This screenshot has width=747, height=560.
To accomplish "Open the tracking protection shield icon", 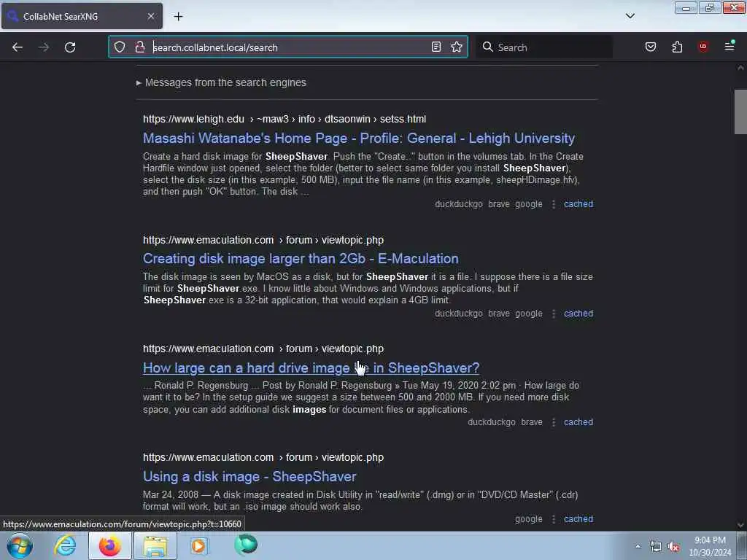I will (x=120, y=47).
